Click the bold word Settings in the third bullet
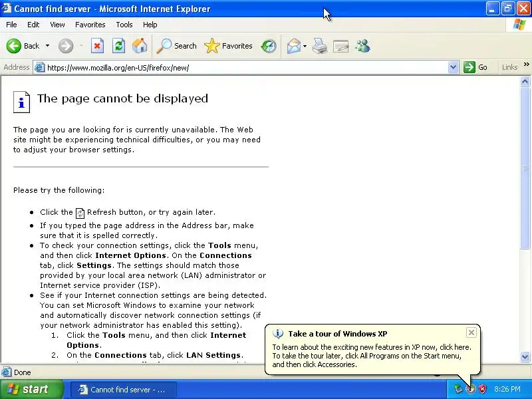Viewport: 532px width, 399px height. (x=94, y=265)
